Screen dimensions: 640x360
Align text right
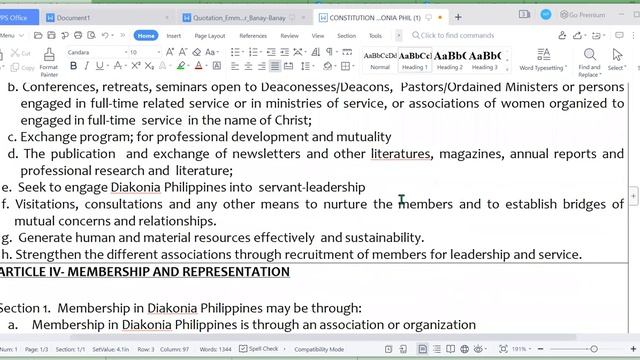[262, 66]
